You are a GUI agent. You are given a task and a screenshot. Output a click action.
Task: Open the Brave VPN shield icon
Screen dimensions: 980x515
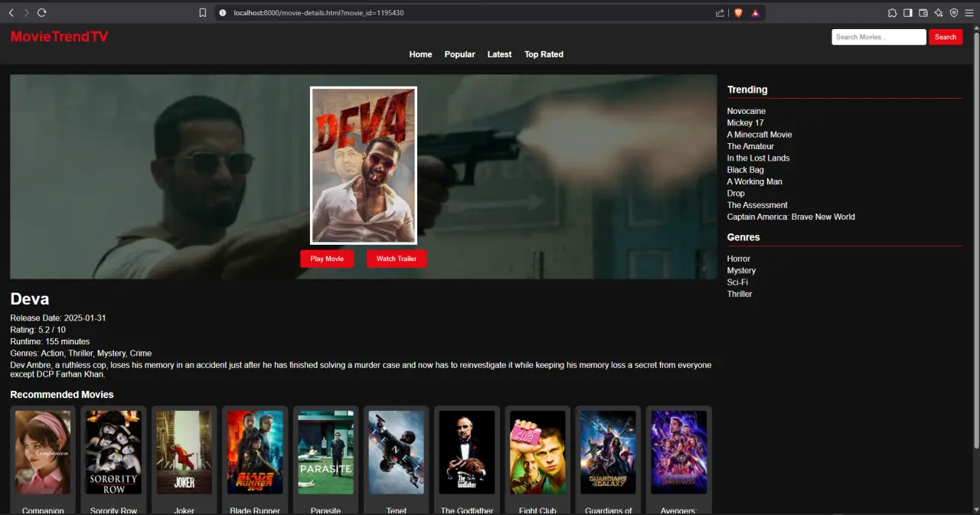tap(953, 13)
